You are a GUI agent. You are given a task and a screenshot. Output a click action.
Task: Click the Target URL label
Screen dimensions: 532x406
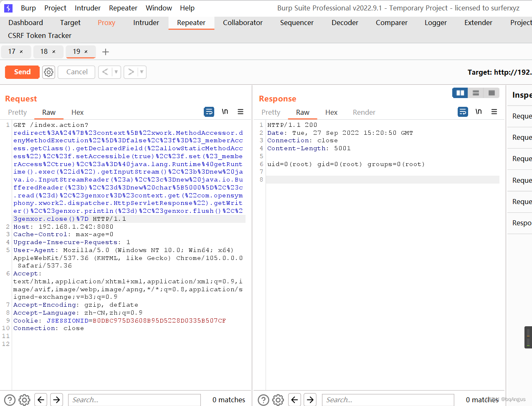pyautogui.click(x=499, y=72)
